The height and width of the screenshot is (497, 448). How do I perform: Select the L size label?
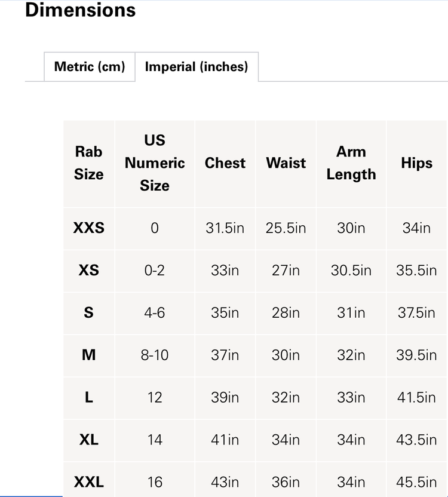pyautogui.click(x=88, y=397)
